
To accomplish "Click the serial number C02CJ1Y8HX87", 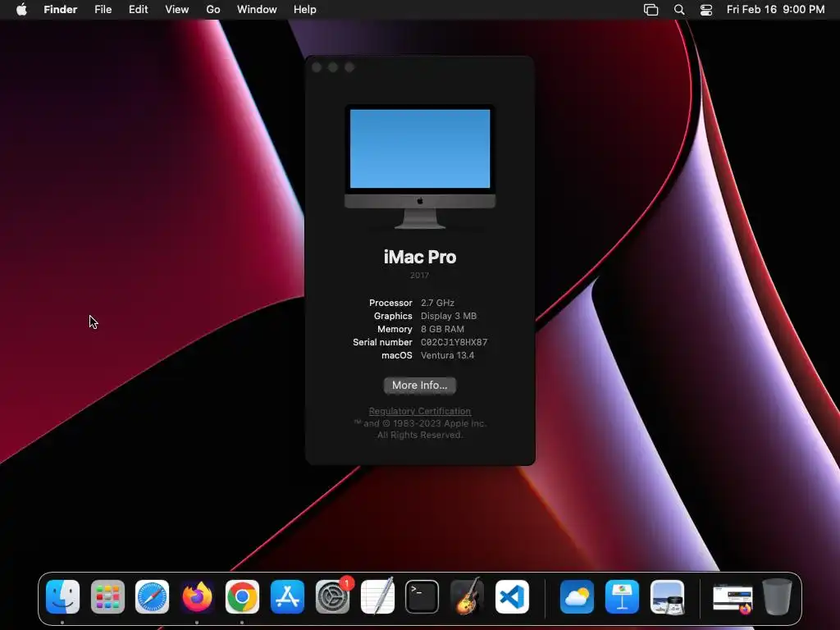I will (454, 342).
